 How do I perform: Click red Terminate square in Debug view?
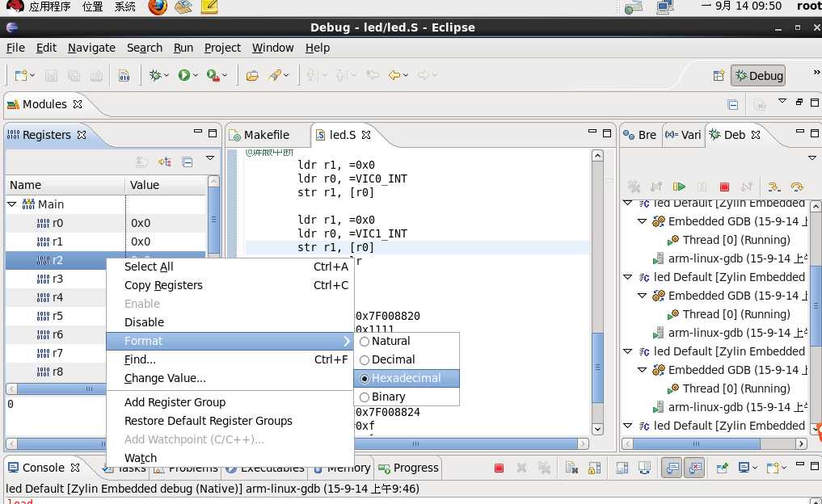tap(724, 187)
